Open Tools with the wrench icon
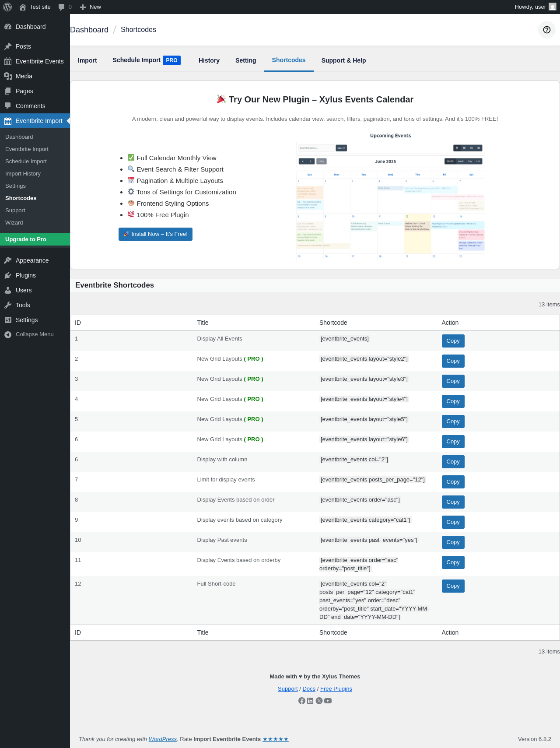 (35, 305)
